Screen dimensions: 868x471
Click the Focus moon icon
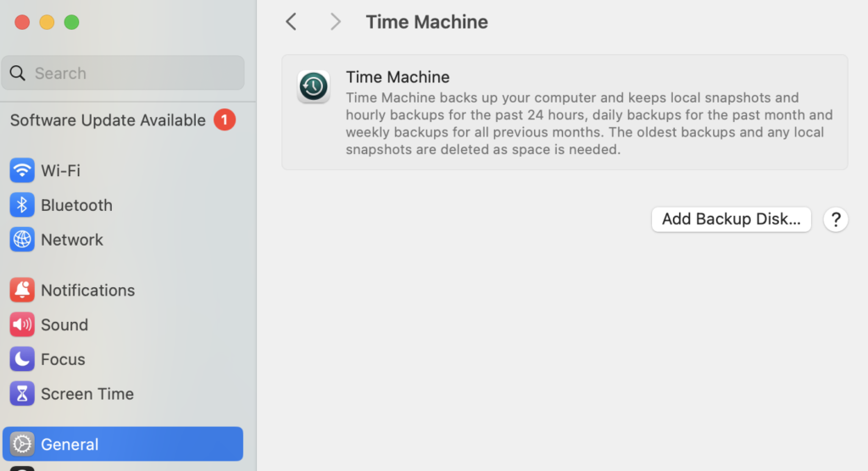pyautogui.click(x=22, y=359)
